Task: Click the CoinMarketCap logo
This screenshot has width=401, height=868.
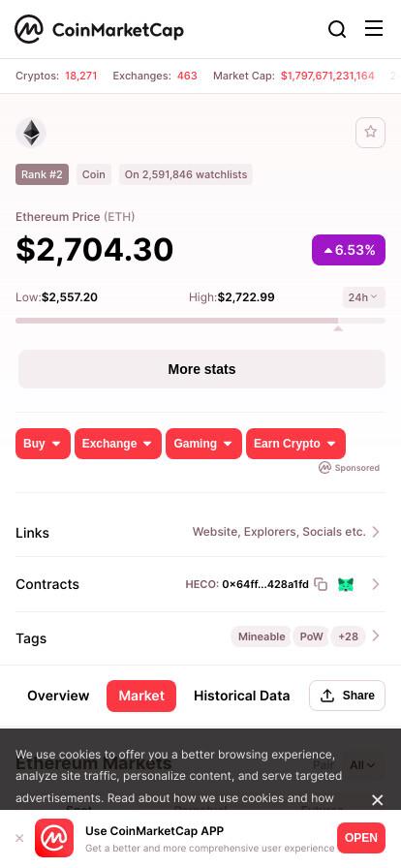Action: click(99, 29)
